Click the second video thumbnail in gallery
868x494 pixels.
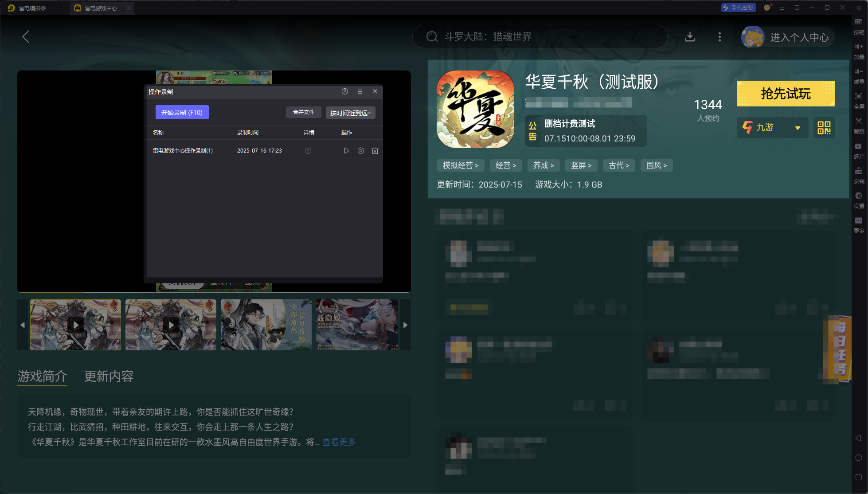pos(171,325)
